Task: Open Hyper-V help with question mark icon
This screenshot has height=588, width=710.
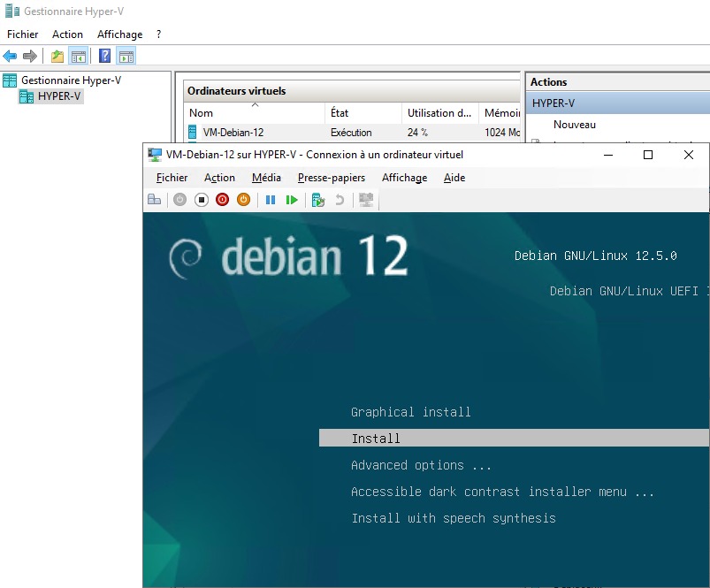Action: 104,56
